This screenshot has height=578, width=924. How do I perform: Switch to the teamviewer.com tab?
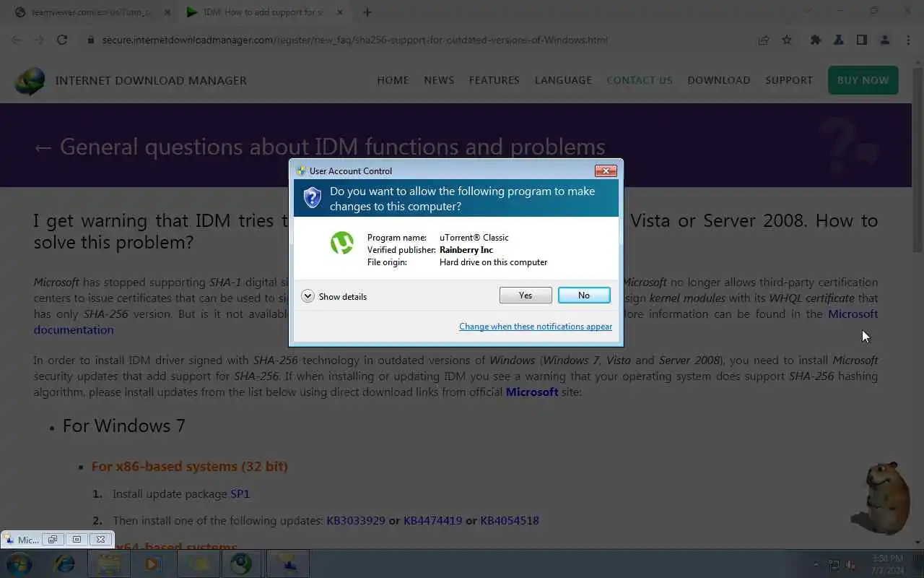(x=92, y=12)
